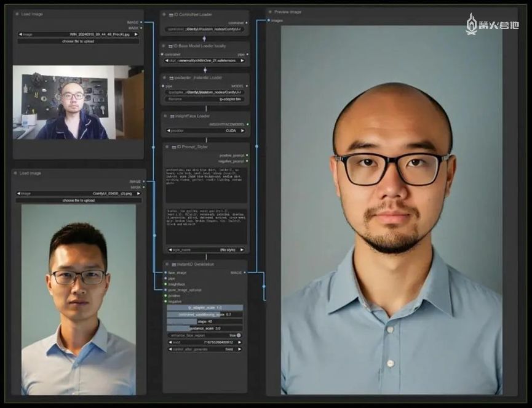
Task: Click the Preview Image node collapse dot
Action: point(271,12)
